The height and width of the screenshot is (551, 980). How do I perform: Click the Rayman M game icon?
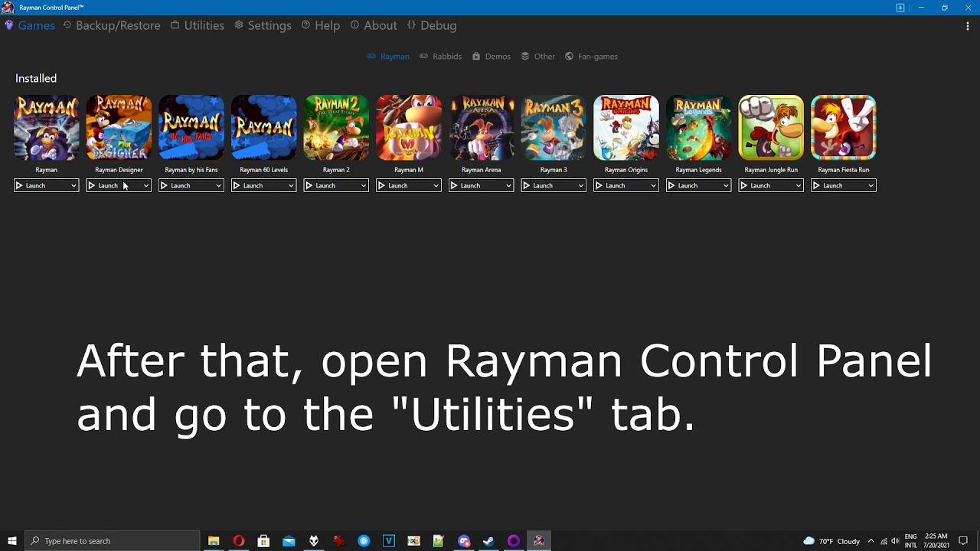tap(409, 128)
